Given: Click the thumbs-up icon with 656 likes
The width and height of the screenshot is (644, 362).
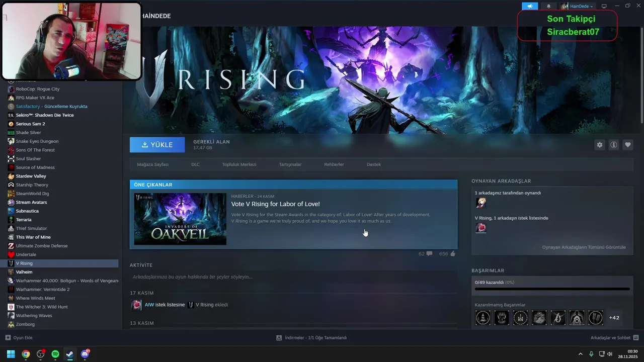Looking at the screenshot, I should (x=453, y=253).
